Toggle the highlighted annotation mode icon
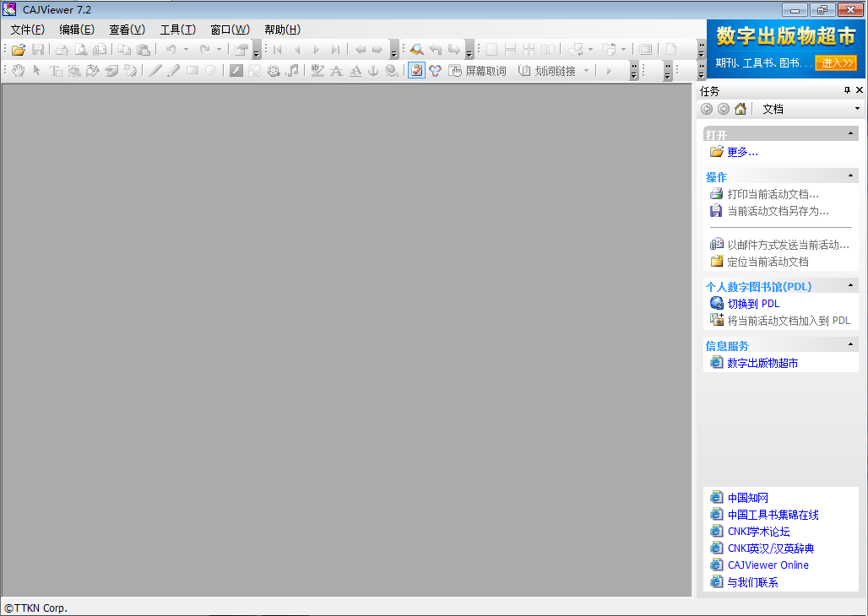Screen dimensions: 868x616 (415, 71)
